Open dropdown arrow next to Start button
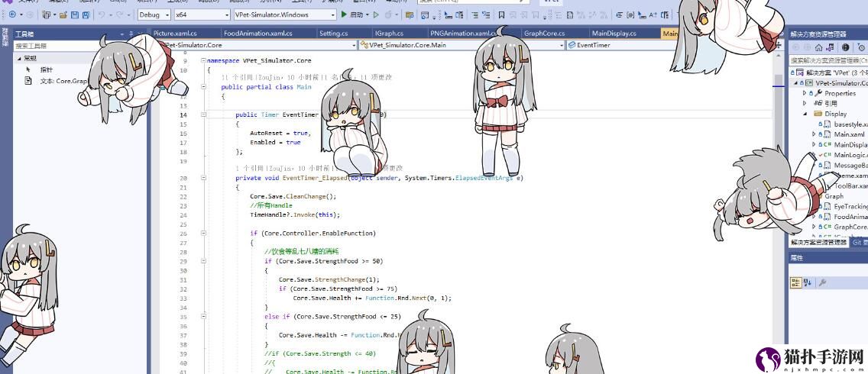Viewport: 868px width, 374px height. [x=367, y=15]
